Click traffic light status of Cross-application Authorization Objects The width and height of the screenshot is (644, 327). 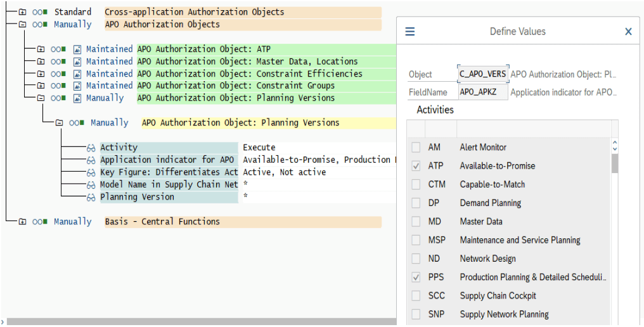click(x=40, y=12)
